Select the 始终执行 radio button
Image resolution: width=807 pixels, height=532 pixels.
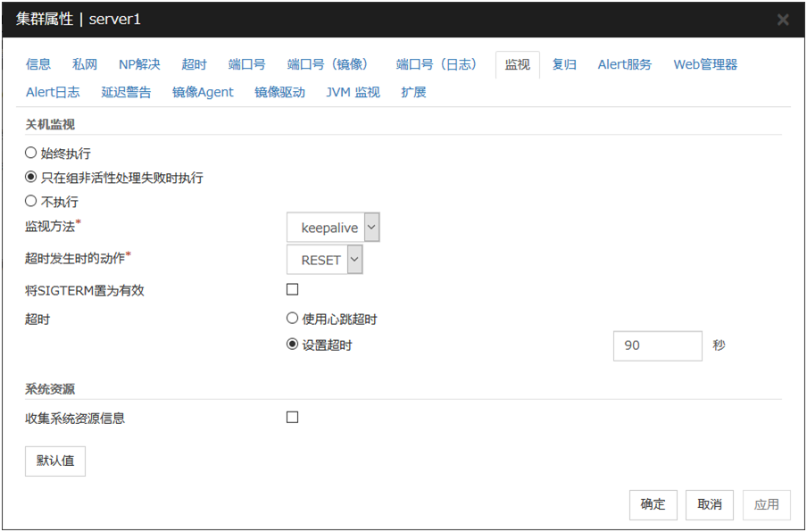(31, 154)
